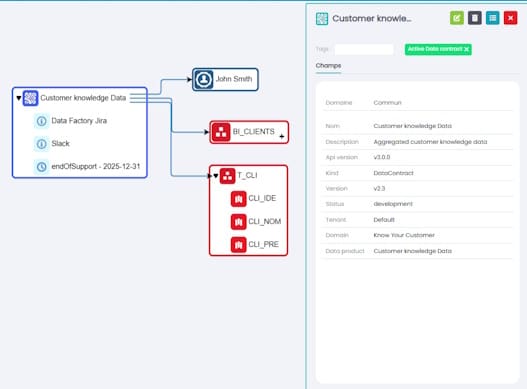Click the Api version value v3.0.0
Viewport: 527px width, 389px height.
pos(382,157)
